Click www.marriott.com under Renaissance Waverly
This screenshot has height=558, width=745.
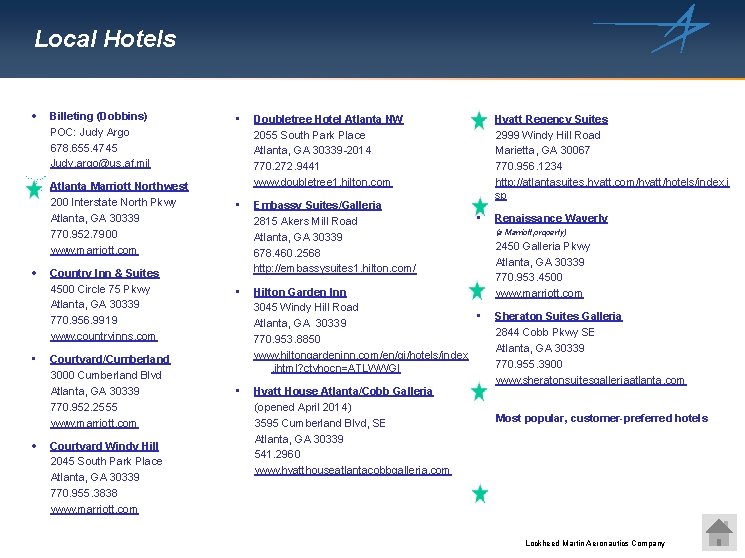(539, 294)
